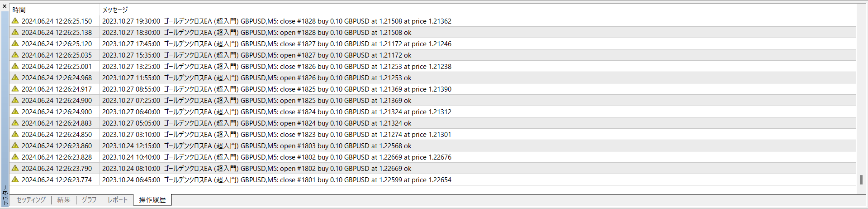The width and height of the screenshot is (868, 209).
Task: Click the vertical scrollbar thumb
Action: [x=861, y=180]
